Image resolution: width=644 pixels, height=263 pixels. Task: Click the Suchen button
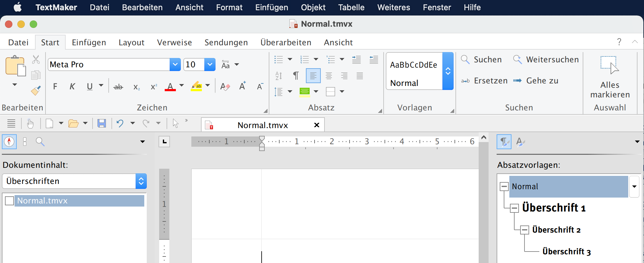[x=481, y=60]
